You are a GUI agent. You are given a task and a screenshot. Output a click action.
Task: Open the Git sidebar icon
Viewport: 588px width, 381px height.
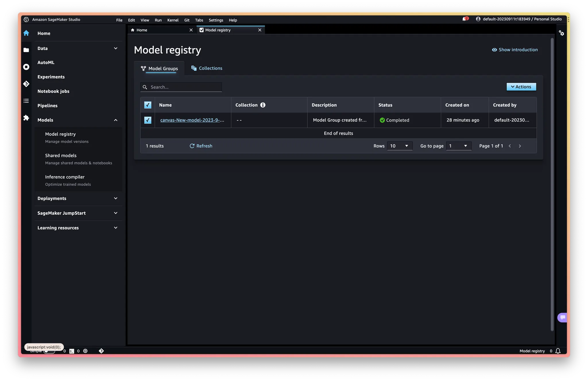[x=26, y=84]
